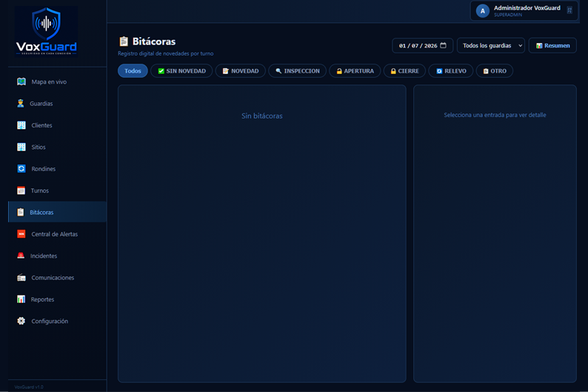Click the Turnos calendar icon
The height and width of the screenshot is (392, 588).
21,190
